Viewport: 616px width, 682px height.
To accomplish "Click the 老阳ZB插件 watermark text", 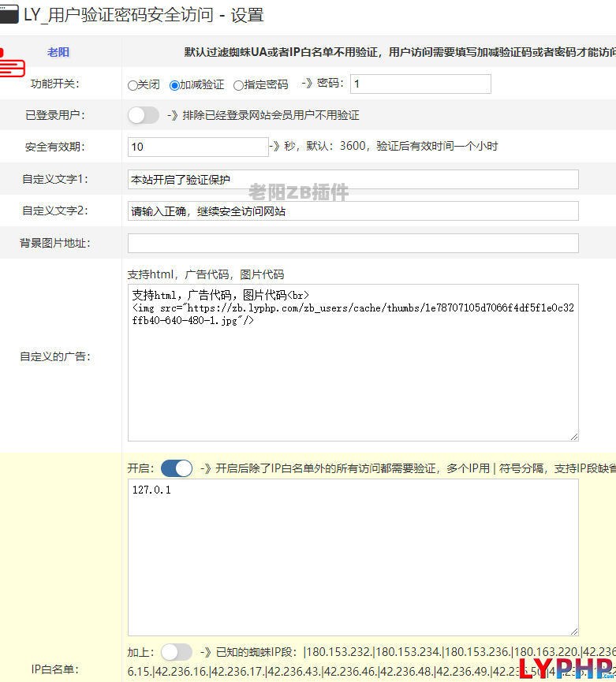I will 298,192.
